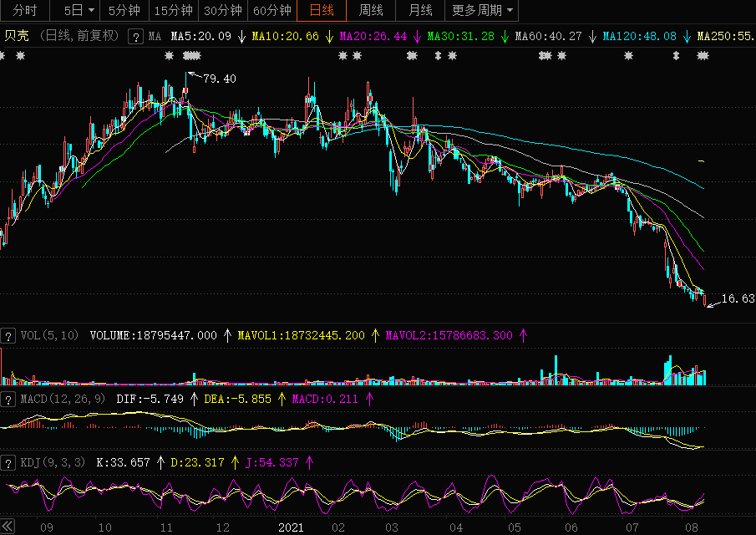Click the 79.40 high price label
756x535 pixels.
point(220,79)
